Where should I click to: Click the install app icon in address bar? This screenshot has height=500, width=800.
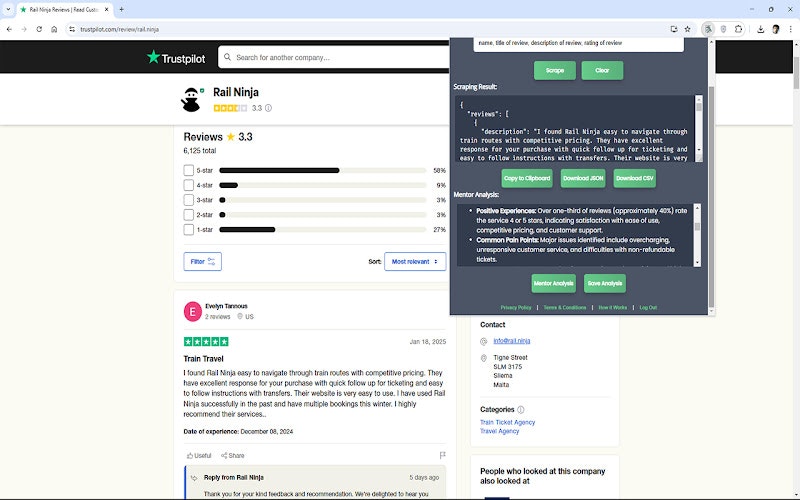point(674,30)
